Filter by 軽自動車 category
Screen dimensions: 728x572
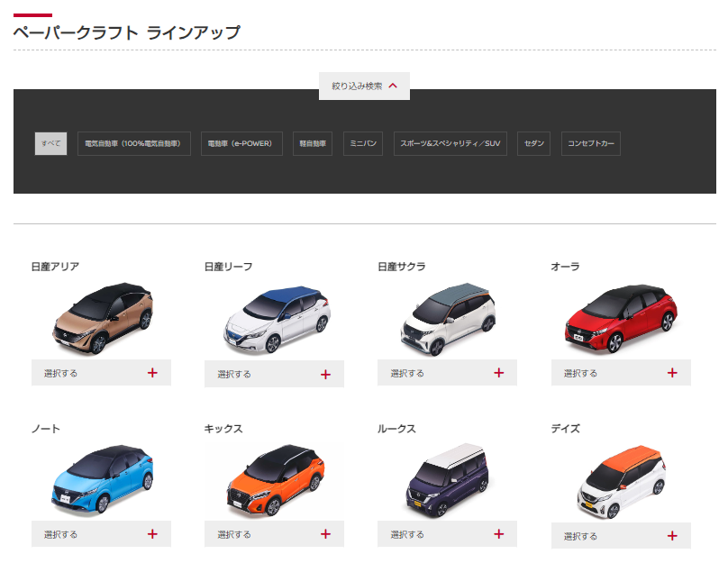click(313, 143)
